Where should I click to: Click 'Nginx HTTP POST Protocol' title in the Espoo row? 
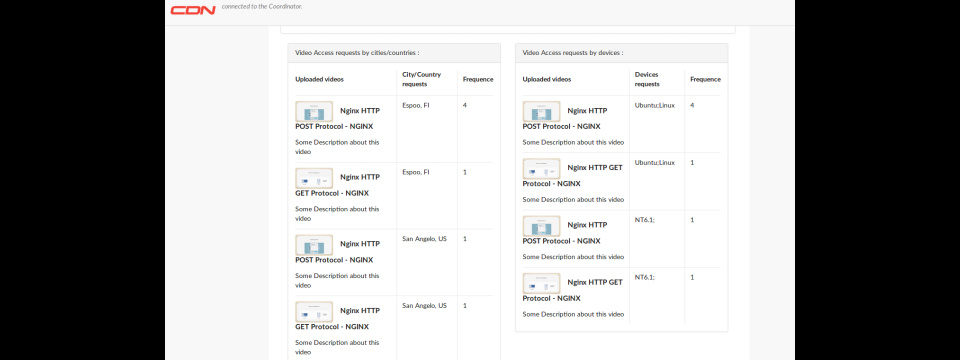tap(337, 119)
